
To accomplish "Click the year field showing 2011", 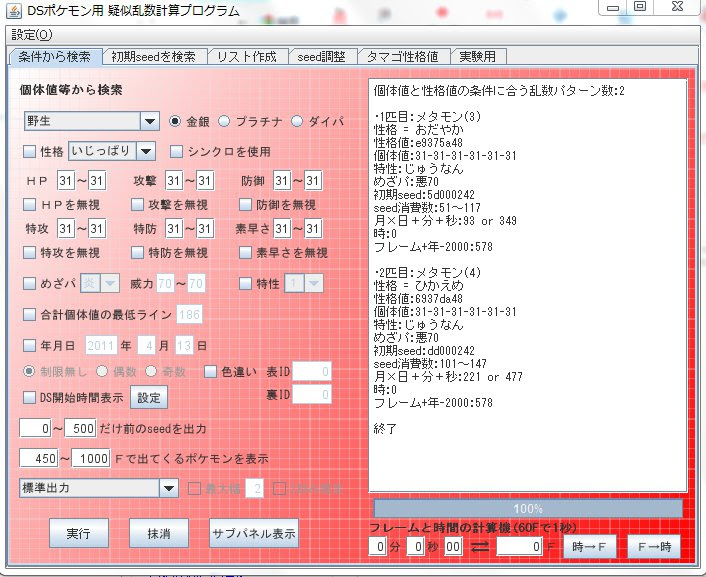I will point(101,345).
